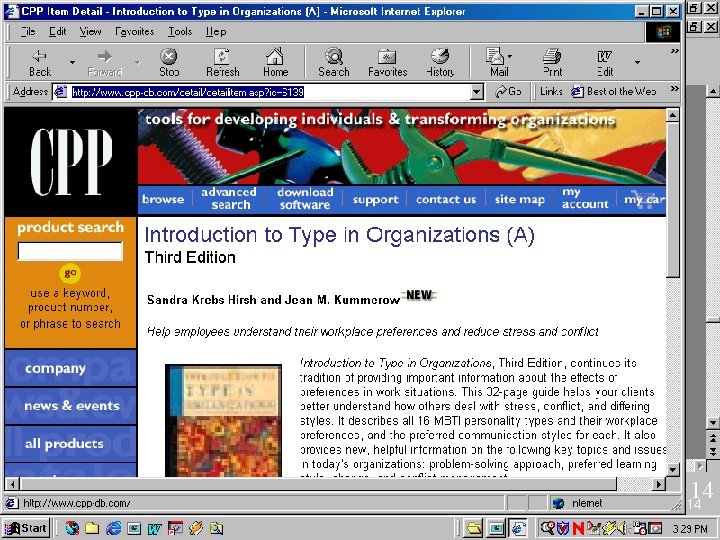The width and height of the screenshot is (720, 540).
Task: Open the Back button history dropdown arrow
Action: (x=72, y=62)
